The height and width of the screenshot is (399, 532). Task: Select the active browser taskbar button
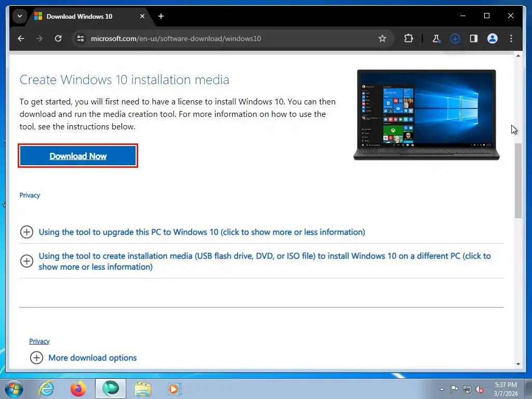tap(111, 389)
